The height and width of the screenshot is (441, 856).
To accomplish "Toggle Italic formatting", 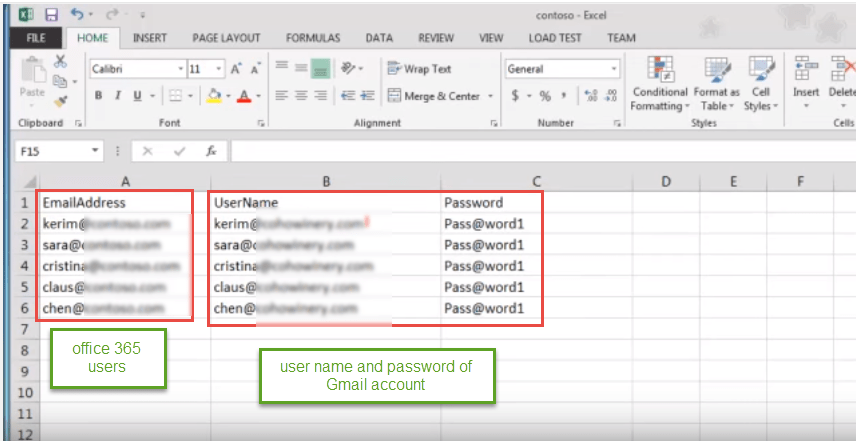I will (117, 96).
